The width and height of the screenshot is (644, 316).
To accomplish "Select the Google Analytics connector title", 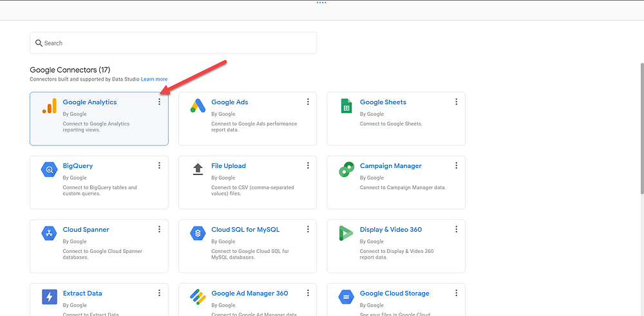I will pyautogui.click(x=90, y=102).
